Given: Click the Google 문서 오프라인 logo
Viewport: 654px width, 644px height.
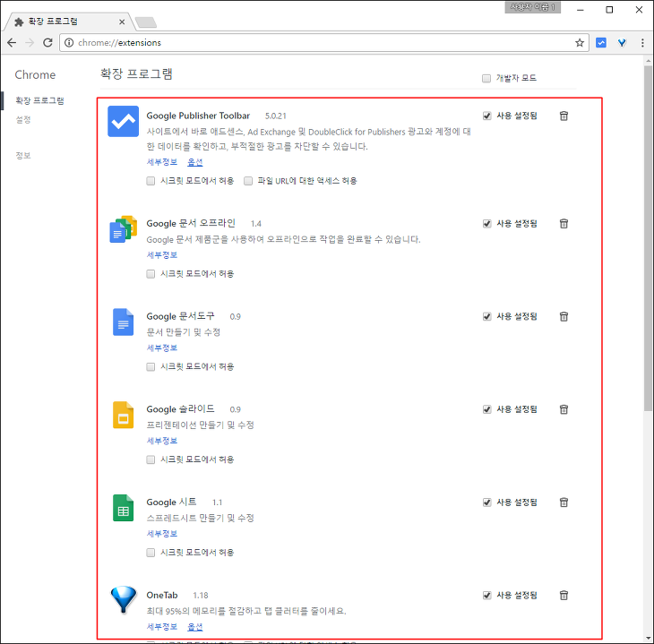Looking at the screenshot, I should [x=123, y=229].
